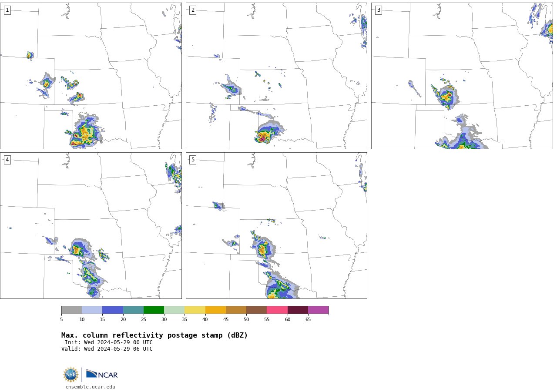Click the tan 45-50 dBZ swatch

[x=236, y=310]
